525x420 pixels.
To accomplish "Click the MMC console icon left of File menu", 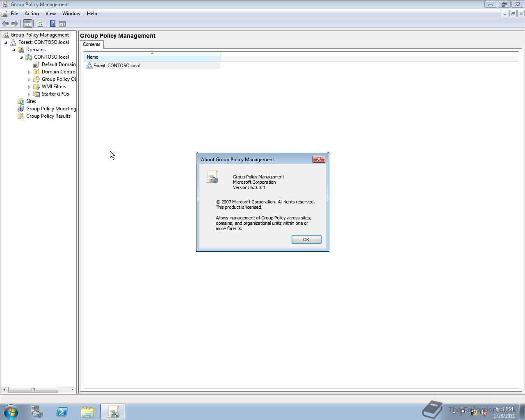I will coord(5,14).
